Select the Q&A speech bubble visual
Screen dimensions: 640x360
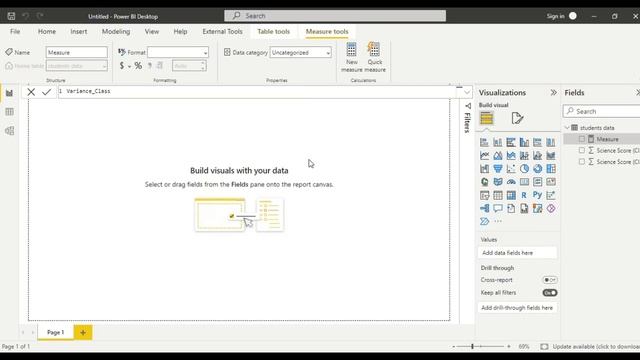(x=498, y=209)
